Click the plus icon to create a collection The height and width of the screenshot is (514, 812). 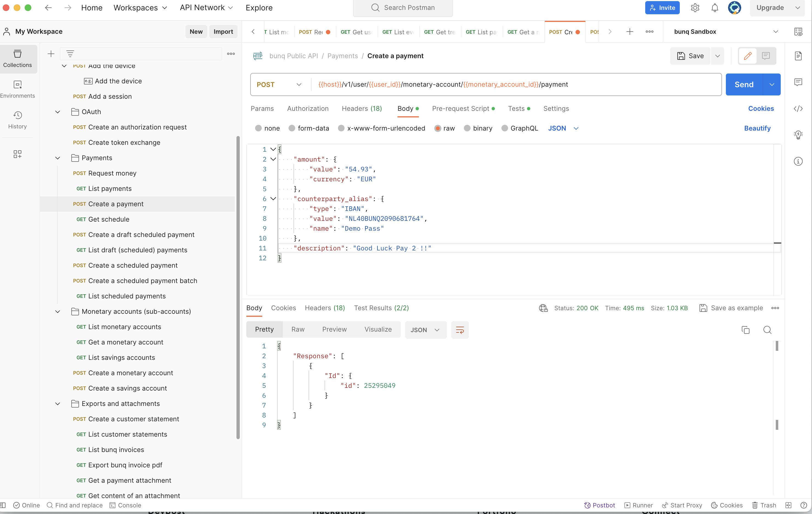point(51,53)
